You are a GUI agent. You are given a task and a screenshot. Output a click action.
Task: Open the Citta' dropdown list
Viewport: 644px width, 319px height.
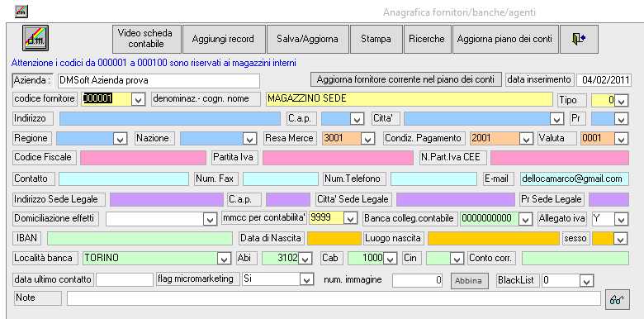coord(556,119)
